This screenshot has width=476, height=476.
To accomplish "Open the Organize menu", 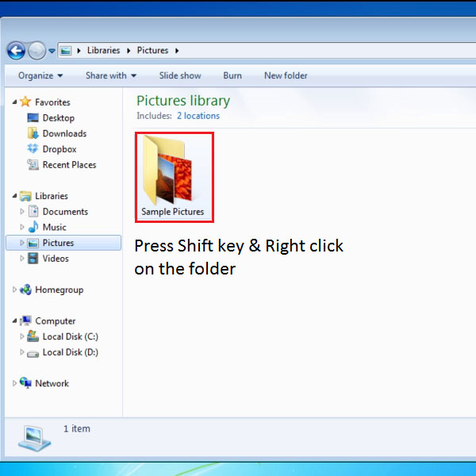I will (40, 75).
